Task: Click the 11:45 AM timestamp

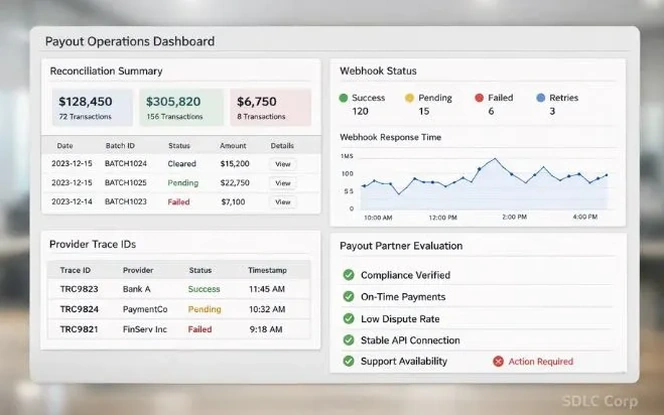Action: pyautogui.click(x=267, y=289)
